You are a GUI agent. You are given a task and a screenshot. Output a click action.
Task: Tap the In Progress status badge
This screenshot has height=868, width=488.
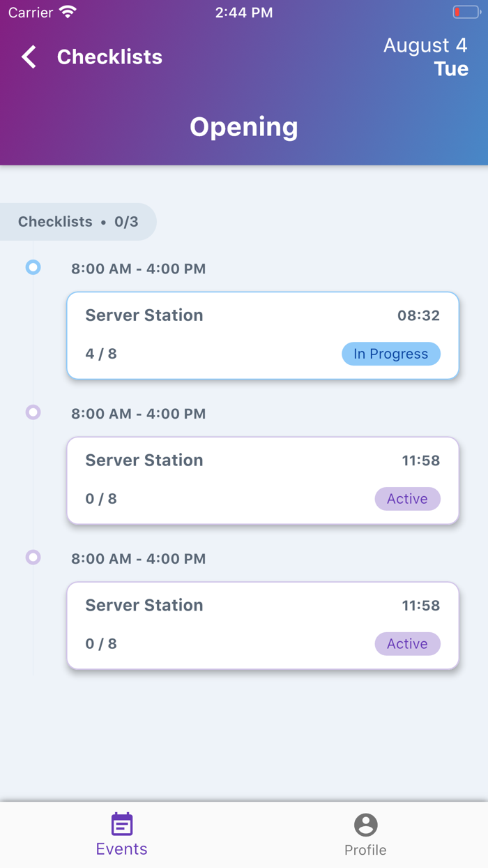pyautogui.click(x=390, y=354)
